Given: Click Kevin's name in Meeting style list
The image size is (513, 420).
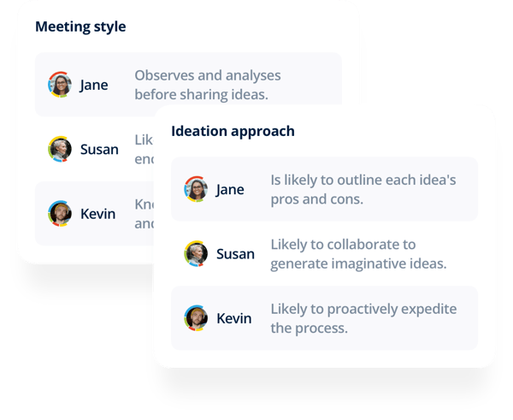Looking at the screenshot, I should [x=97, y=213].
